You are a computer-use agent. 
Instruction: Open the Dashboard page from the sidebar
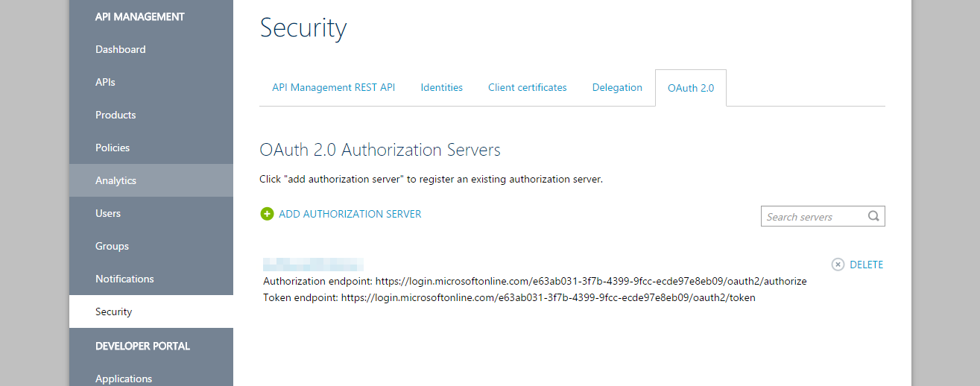[121, 49]
